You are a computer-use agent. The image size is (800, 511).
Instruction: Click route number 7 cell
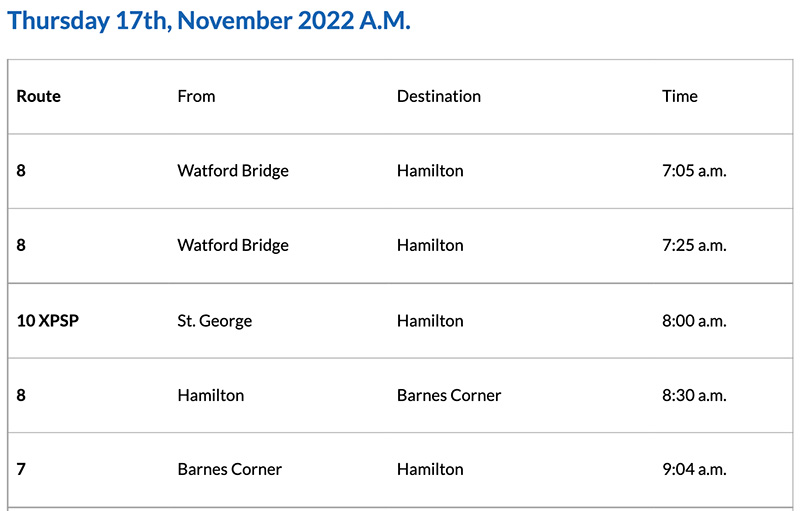tap(21, 469)
